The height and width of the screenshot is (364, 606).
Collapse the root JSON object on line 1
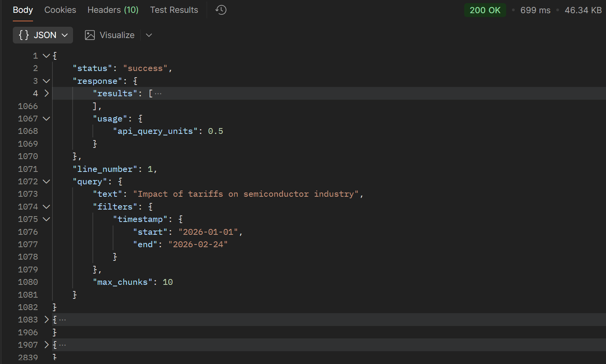click(46, 55)
